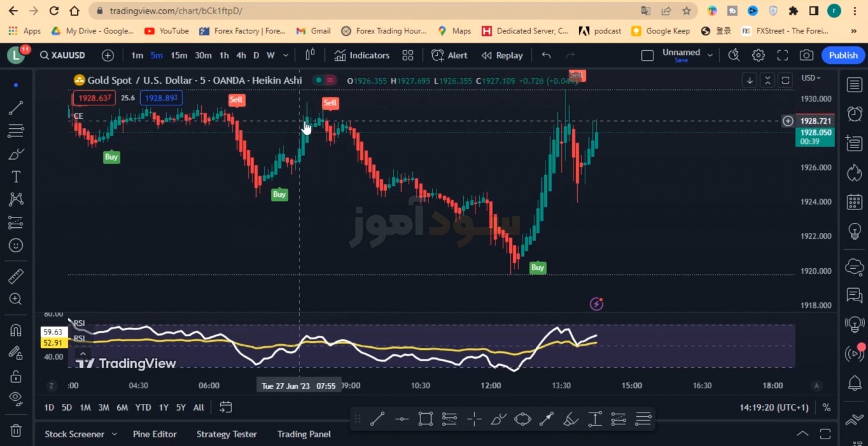This screenshot has height=446, width=868.
Task: Set date range to 1D
Action: (x=49, y=407)
